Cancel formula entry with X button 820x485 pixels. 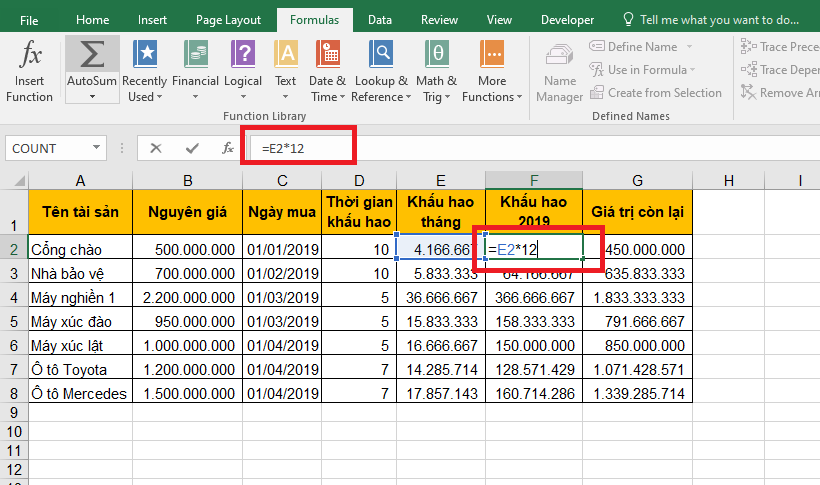click(x=155, y=148)
